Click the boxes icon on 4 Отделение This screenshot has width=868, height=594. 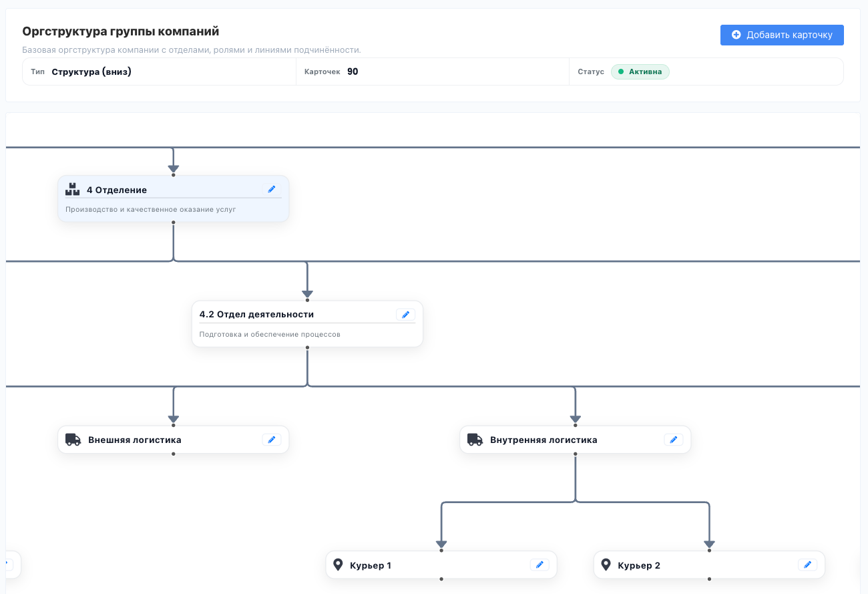(x=72, y=190)
